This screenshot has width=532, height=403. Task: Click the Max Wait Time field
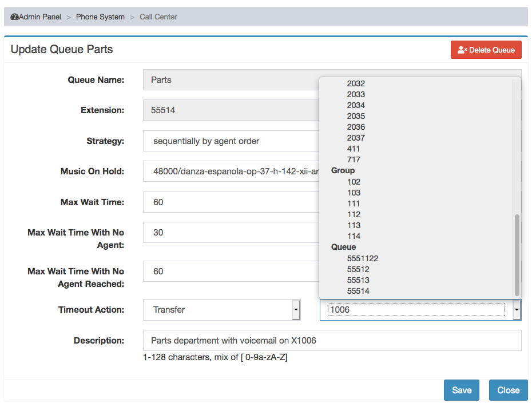(231, 202)
